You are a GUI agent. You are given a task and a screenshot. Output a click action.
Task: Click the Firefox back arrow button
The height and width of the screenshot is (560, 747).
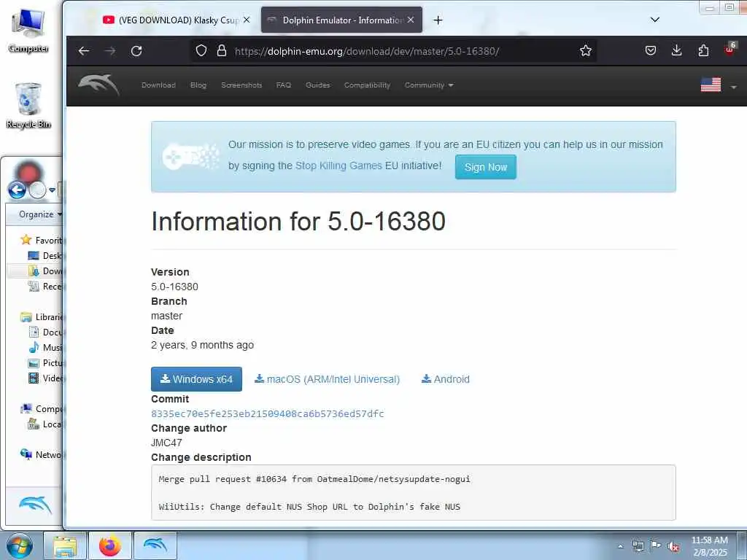pos(84,51)
